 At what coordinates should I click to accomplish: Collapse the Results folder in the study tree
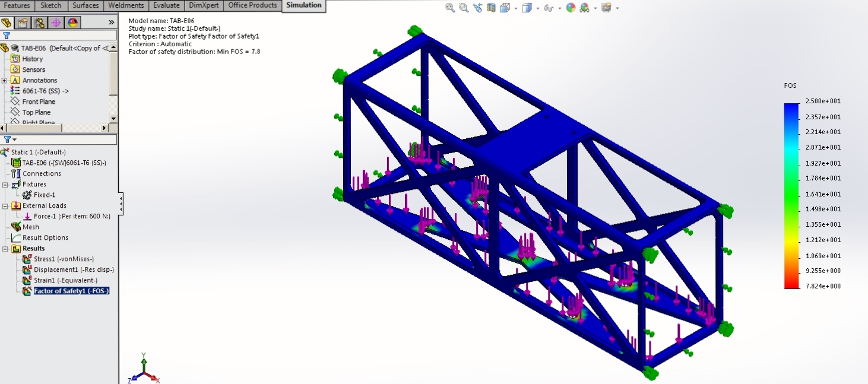coord(6,248)
